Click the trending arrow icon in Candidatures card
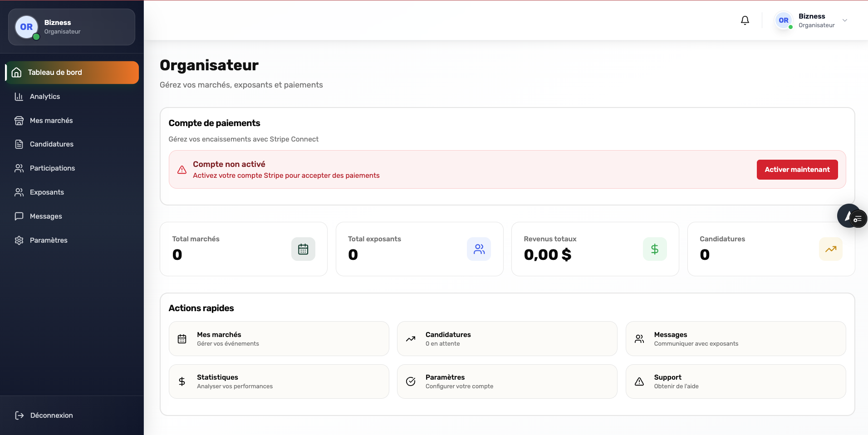The width and height of the screenshot is (868, 435). (x=830, y=249)
